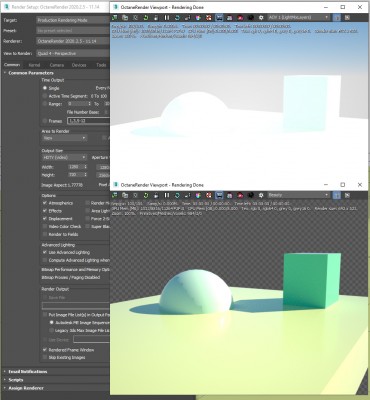Viewport: 370px width, 400px height.
Task: Click the highlighted blue monitor icon in the bottom viewport toolbar
Action: [219, 195]
